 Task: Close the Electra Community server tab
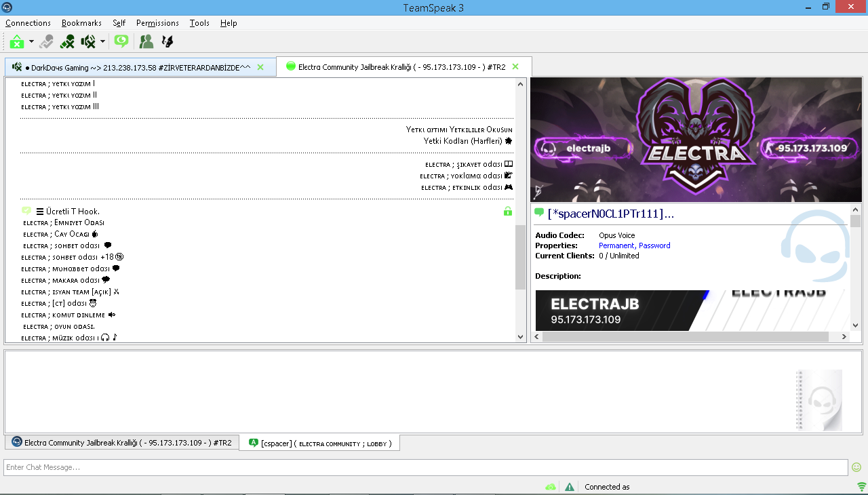[x=515, y=66]
